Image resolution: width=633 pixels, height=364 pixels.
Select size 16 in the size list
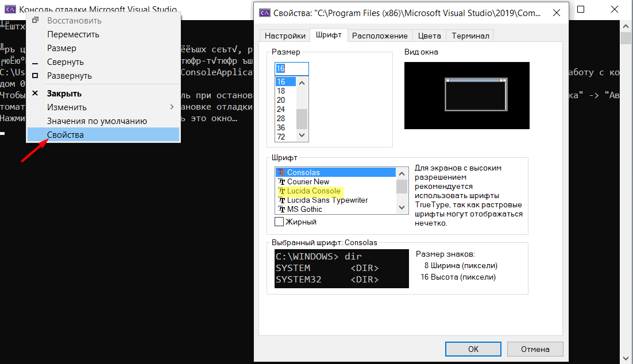pos(286,82)
